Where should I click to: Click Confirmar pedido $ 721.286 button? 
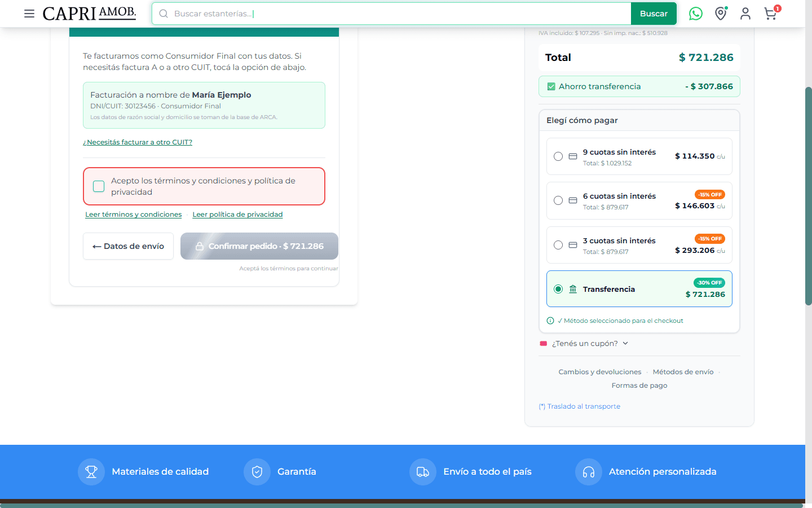tap(259, 246)
